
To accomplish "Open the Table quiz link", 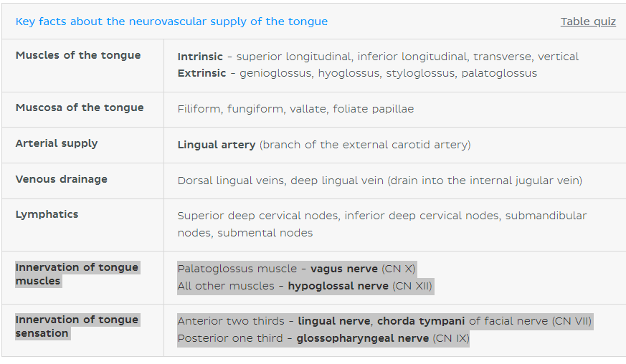I will tap(588, 21).
